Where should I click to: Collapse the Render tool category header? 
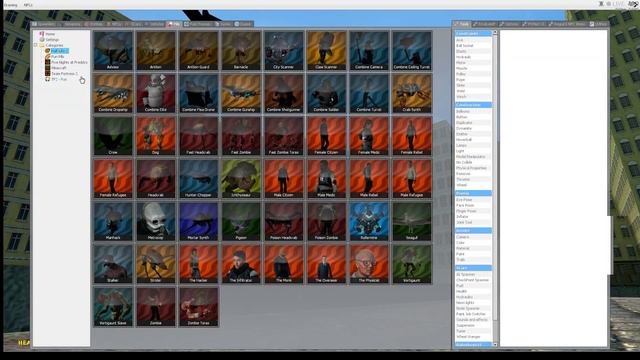(x=473, y=231)
